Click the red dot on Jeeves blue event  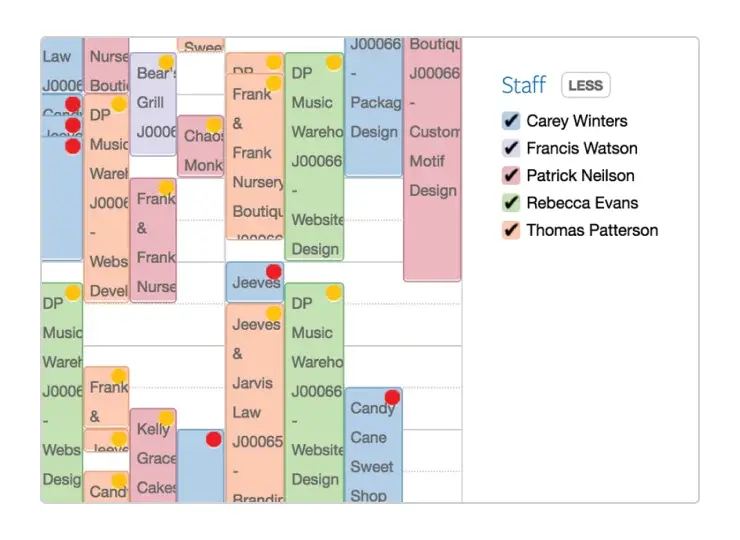pos(274,271)
